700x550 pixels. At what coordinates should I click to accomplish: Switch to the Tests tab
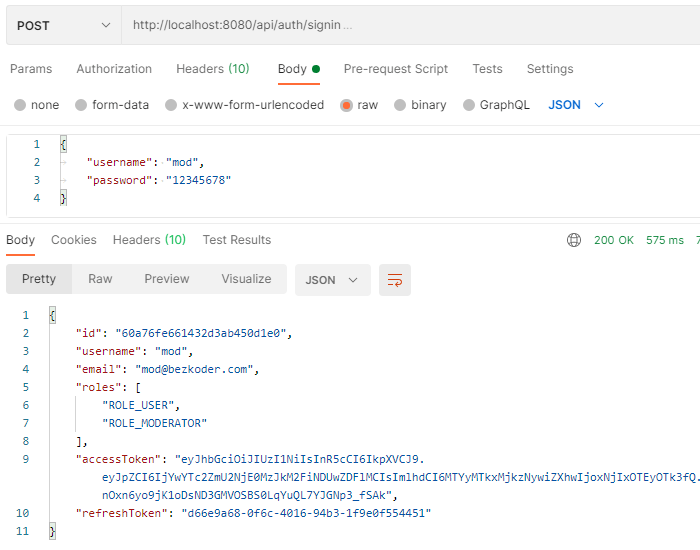(x=488, y=69)
